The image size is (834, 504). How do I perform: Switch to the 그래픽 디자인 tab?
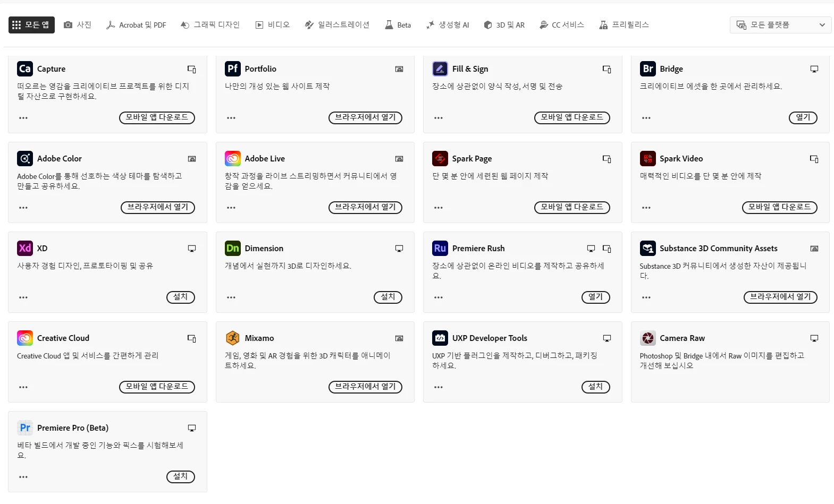click(x=210, y=25)
